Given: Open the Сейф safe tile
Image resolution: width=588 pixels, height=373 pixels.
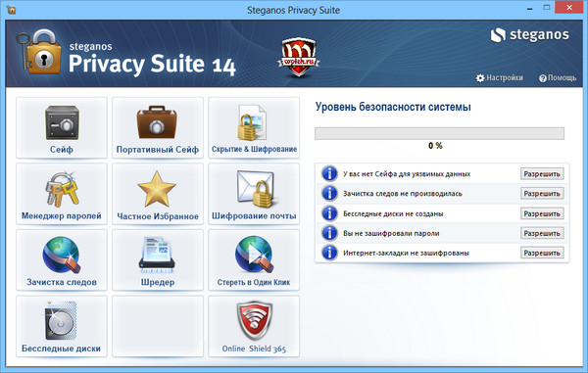Looking at the screenshot, I should click(x=62, y=128).
